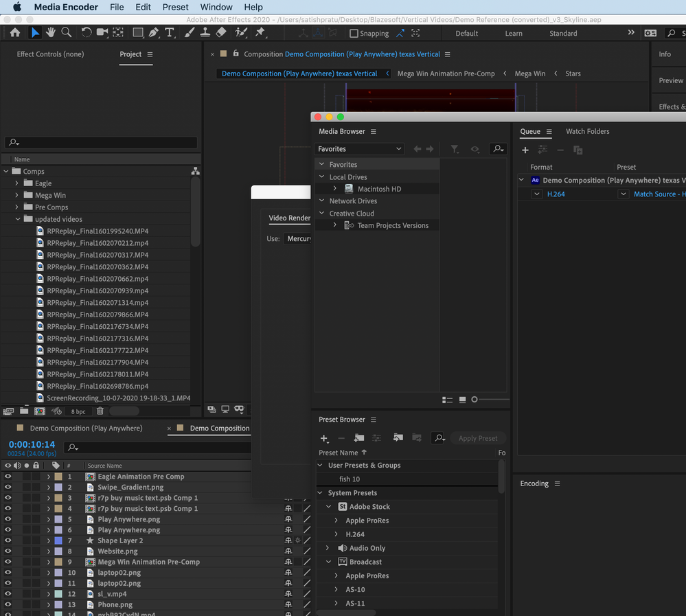Click the H.264 format link

click(x=556, y=194)
